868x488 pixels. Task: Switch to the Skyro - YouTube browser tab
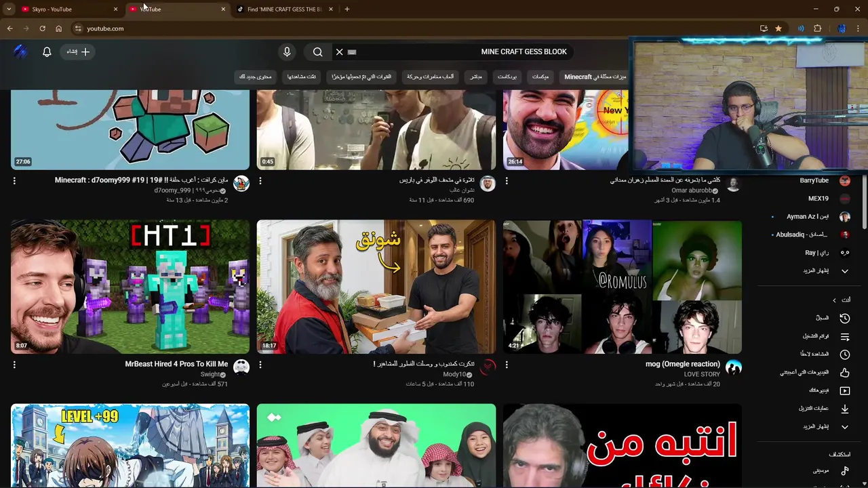pyautogui.click(x=52, y=9)
